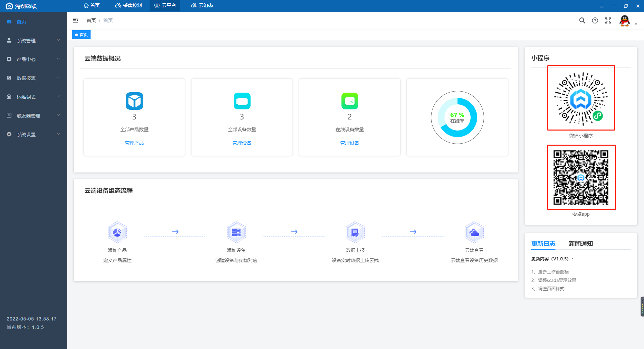
Task: Expand the 系统设置 menu chevron
Action: (58, 134)
